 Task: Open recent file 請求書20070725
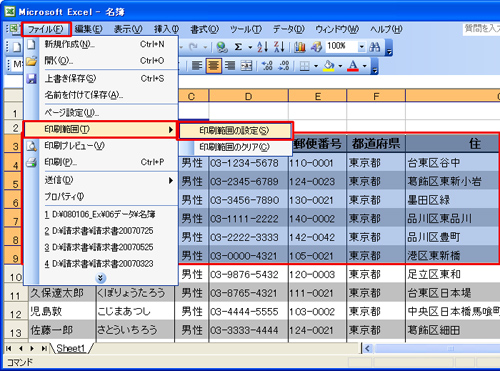pyautogui.click(x=101, y=231)
